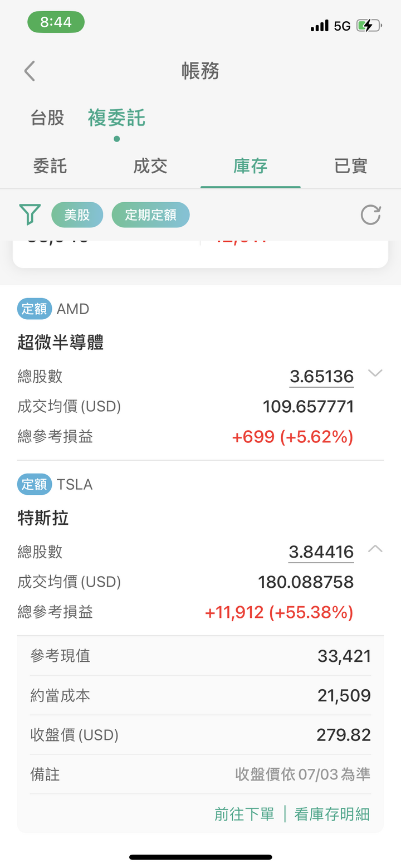Screen dimensions: 401x868
Task: Tap the back arrow icon
Action: coord(30,71)
